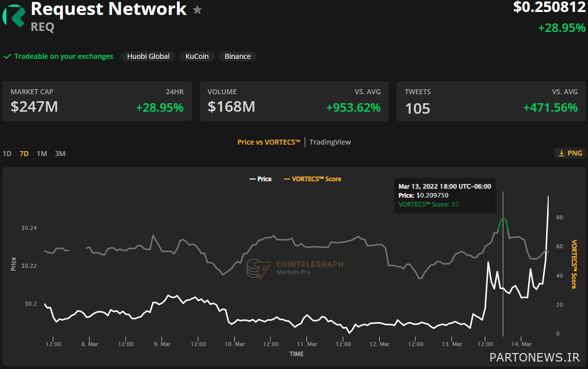Open the Huobi Global exchange chip
The image size is (588, 369).
tap(148, 56)
